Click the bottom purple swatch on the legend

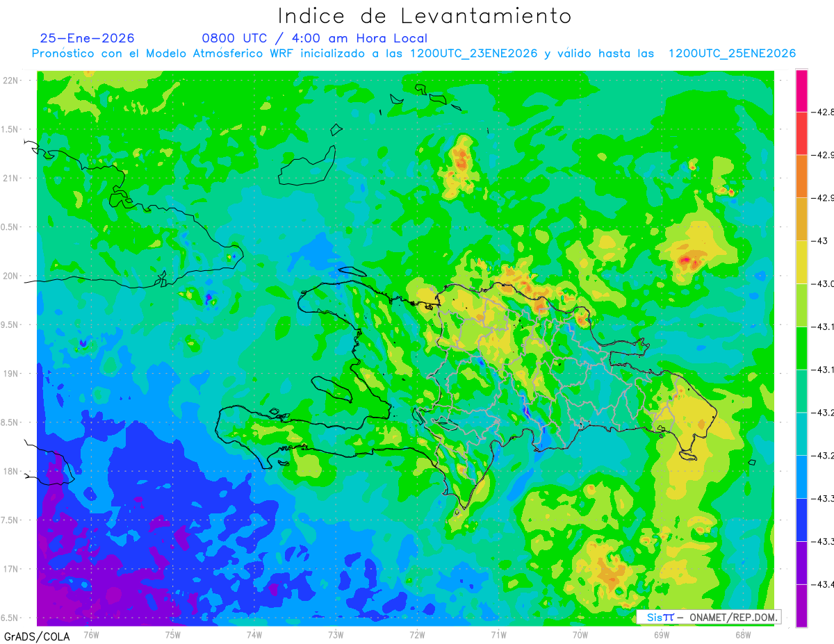click(801, 606)
